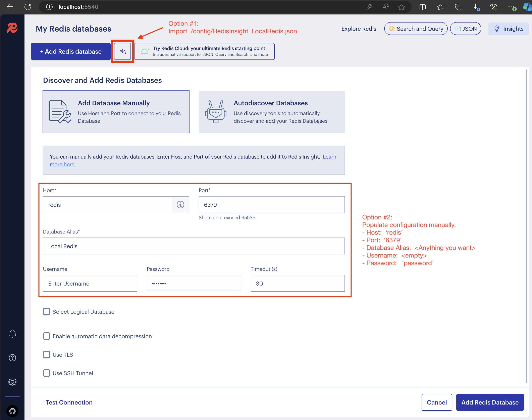Enable the Use TLS checkbox
532x420 pixels.
[46, 355]
